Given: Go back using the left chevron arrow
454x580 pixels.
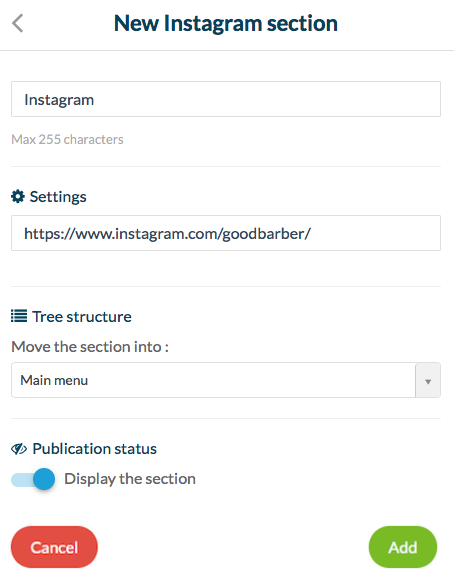Looking at the screenshot, I should pyautogui.click(x=17, y=23).
